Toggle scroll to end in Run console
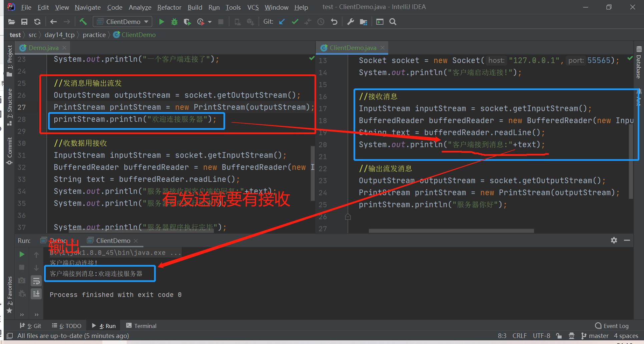This screenshot has width=644, height=344. pos(36,294)
